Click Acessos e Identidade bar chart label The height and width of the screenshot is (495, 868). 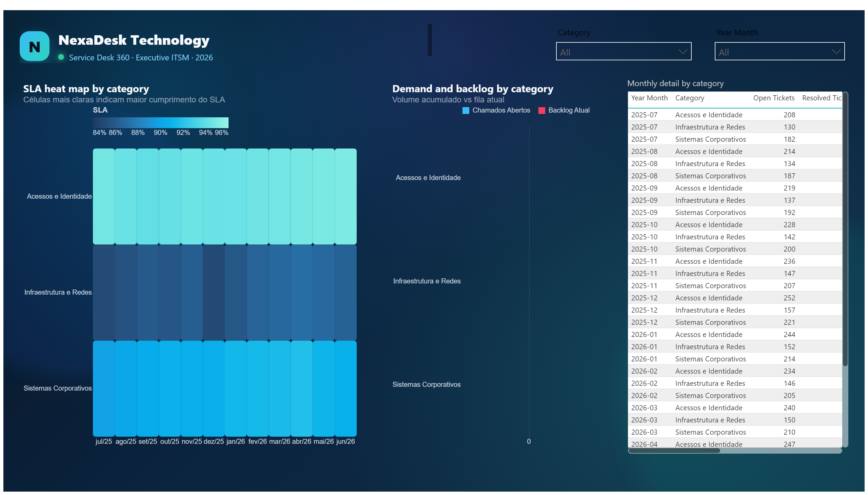[x=428, y=177]
